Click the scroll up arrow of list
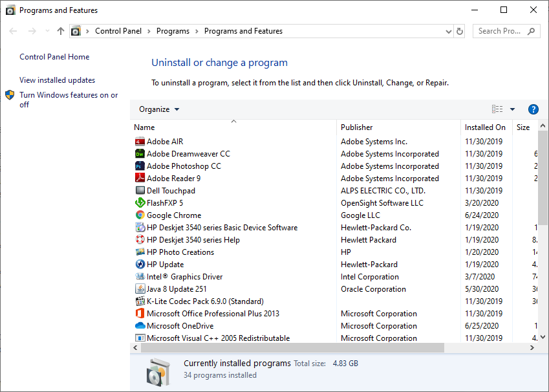The width and height of the screenshot is (549, 392). pos(543,125)
